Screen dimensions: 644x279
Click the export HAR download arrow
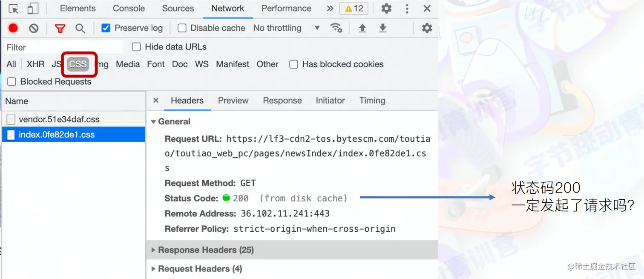point(383,28)
